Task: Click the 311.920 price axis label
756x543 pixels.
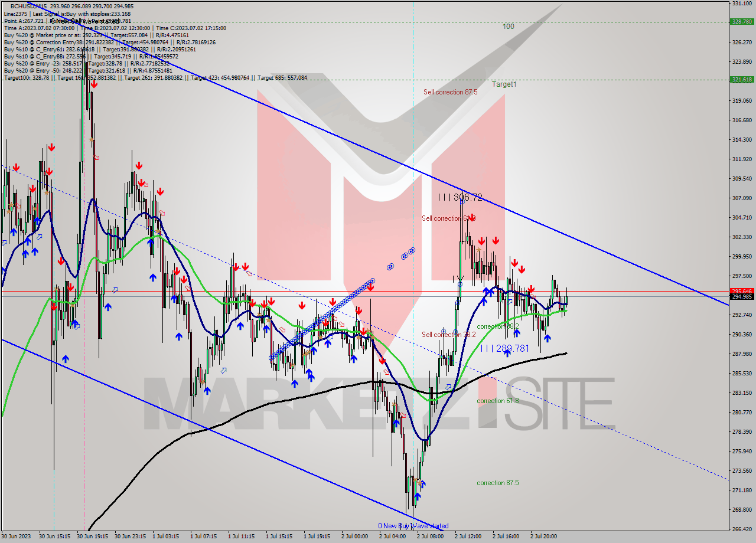Action: click(x=742, y=159)
